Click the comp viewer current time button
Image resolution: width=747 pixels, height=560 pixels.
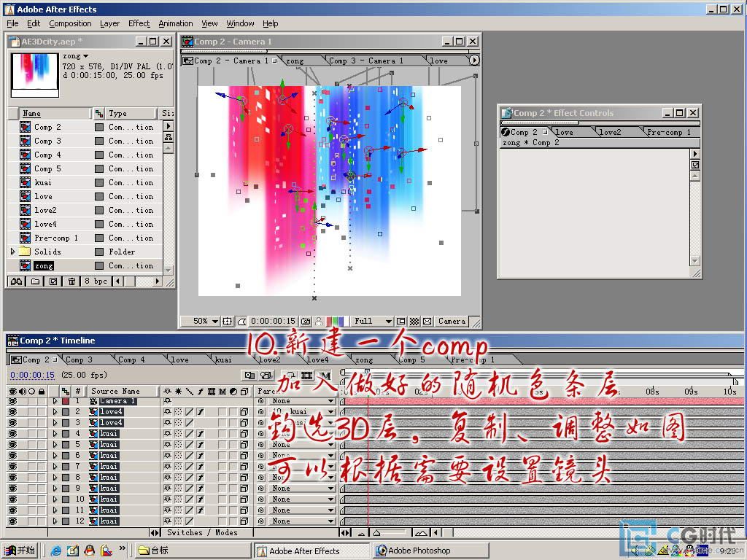(273, 322)
